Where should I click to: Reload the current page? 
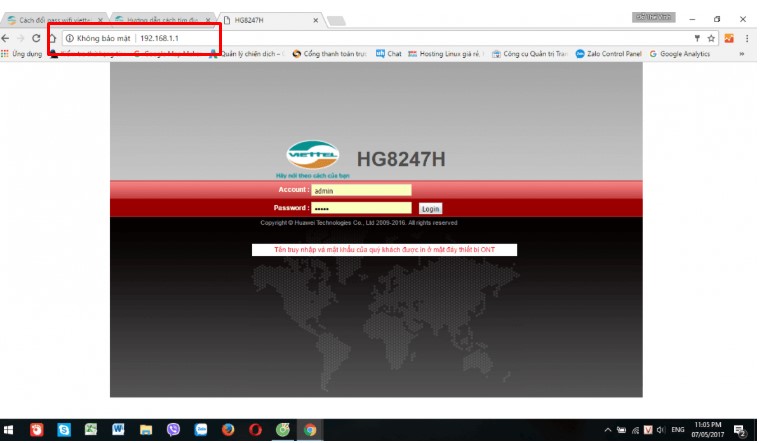(x=36, y=38)
